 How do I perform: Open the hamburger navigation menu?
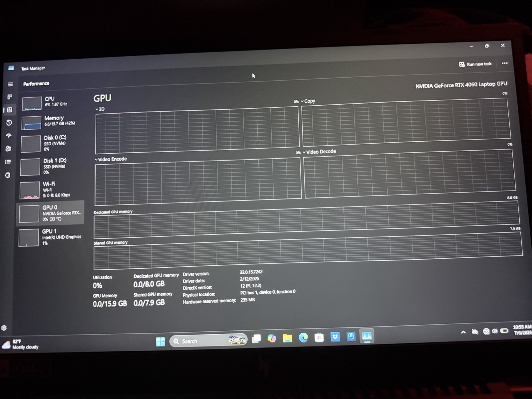coord(10,84)
